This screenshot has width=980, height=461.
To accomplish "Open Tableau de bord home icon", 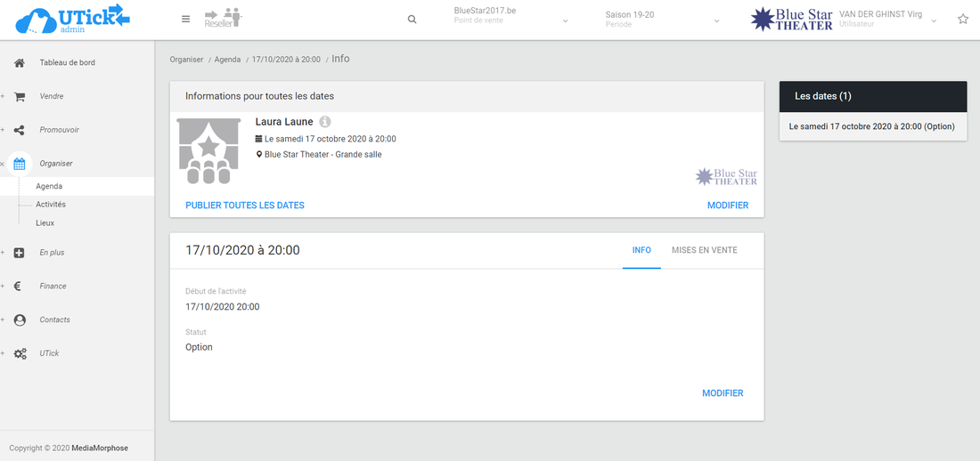I will click(x=20, y=63).
